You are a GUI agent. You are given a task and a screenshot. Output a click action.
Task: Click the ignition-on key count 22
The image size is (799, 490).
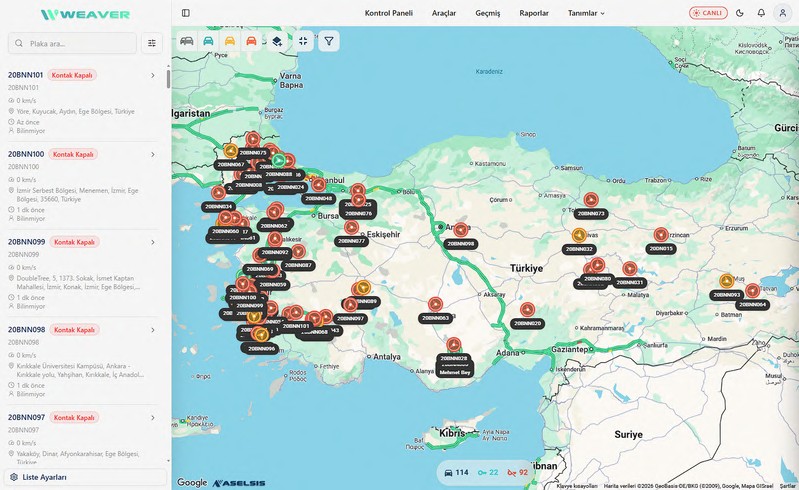[488, 472]
